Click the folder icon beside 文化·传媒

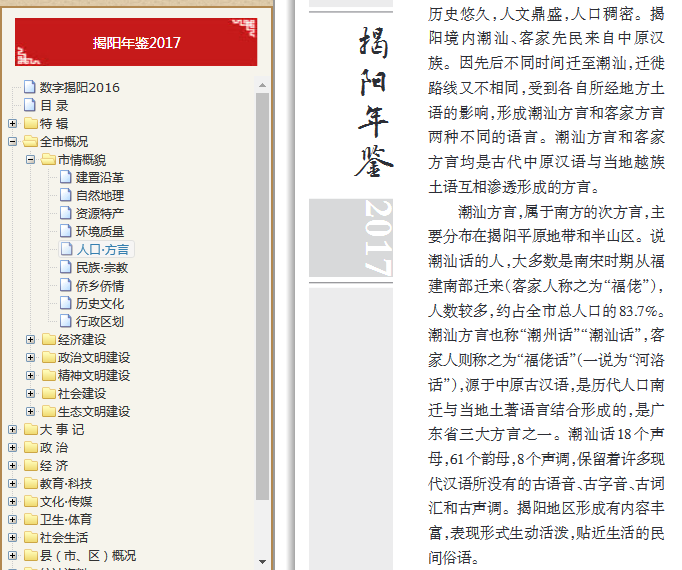point(30,501)
